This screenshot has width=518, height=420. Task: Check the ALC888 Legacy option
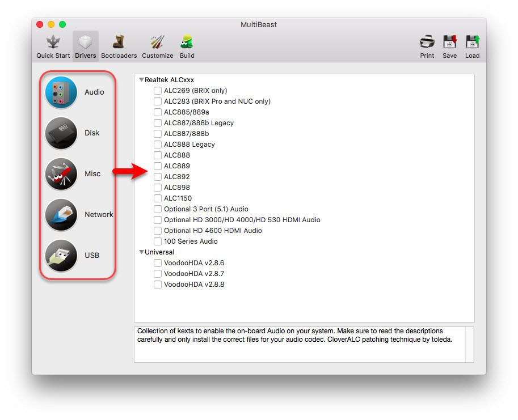pos(158,145)
